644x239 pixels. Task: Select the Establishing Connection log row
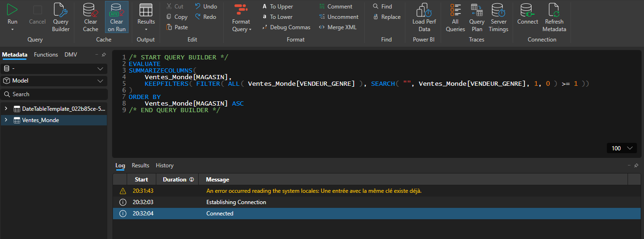click(377, 202)
